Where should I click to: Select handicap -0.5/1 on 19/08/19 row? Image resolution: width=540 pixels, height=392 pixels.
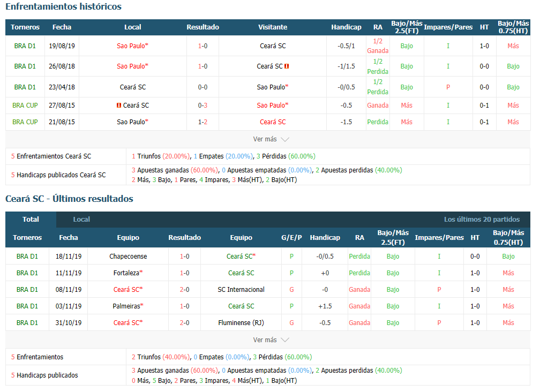[346, 46]
